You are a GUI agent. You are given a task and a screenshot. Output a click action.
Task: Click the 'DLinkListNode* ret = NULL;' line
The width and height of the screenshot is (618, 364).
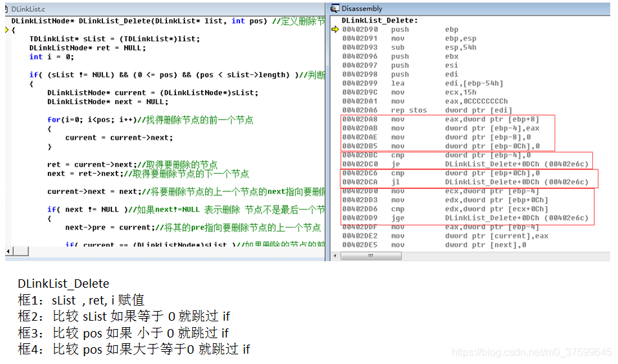pyautogui.click(x=87, y=48)
